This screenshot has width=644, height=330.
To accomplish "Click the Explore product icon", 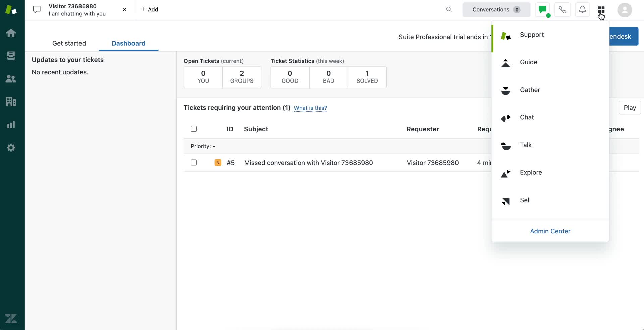I will (506, 173).
